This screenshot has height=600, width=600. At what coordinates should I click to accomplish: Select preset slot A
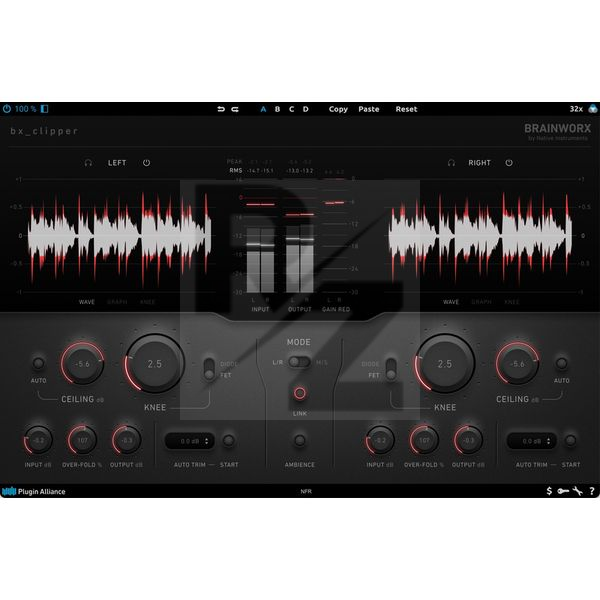pos(263,109)
